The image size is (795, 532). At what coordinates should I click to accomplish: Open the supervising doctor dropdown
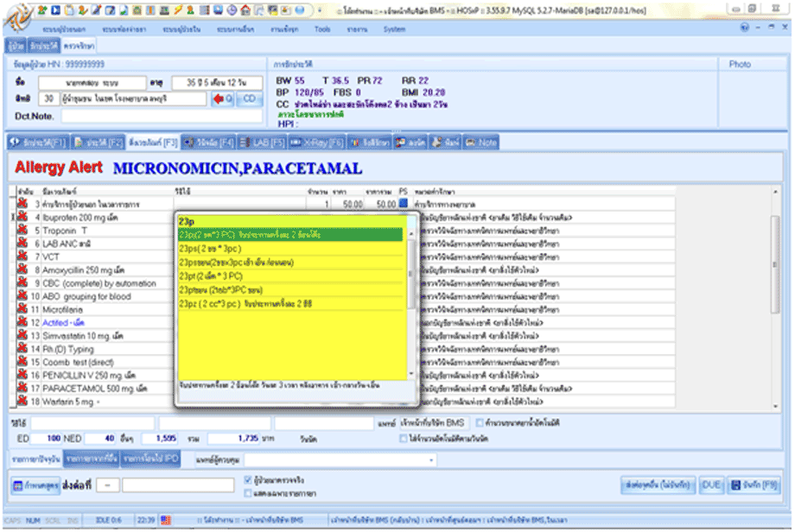430,459
